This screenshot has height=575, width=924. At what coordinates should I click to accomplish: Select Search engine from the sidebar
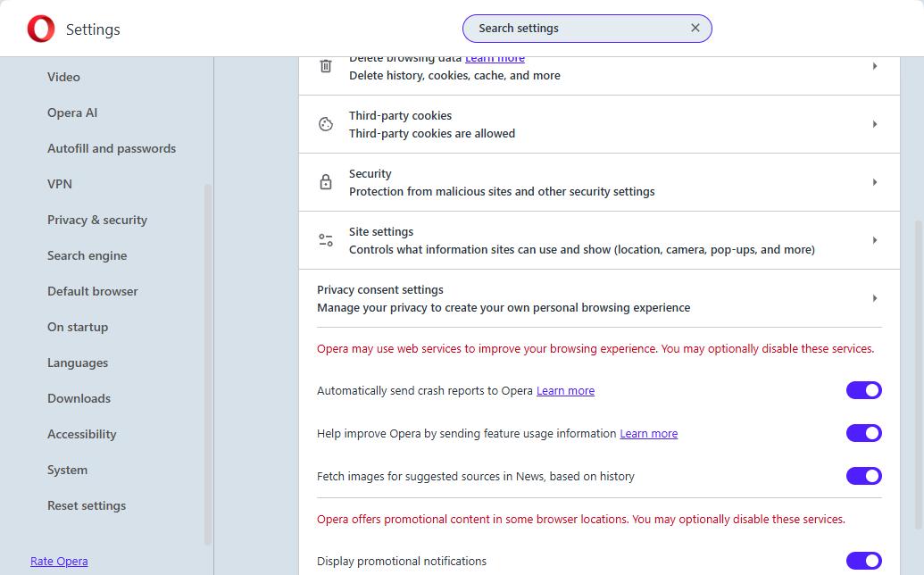pos(87,255)
